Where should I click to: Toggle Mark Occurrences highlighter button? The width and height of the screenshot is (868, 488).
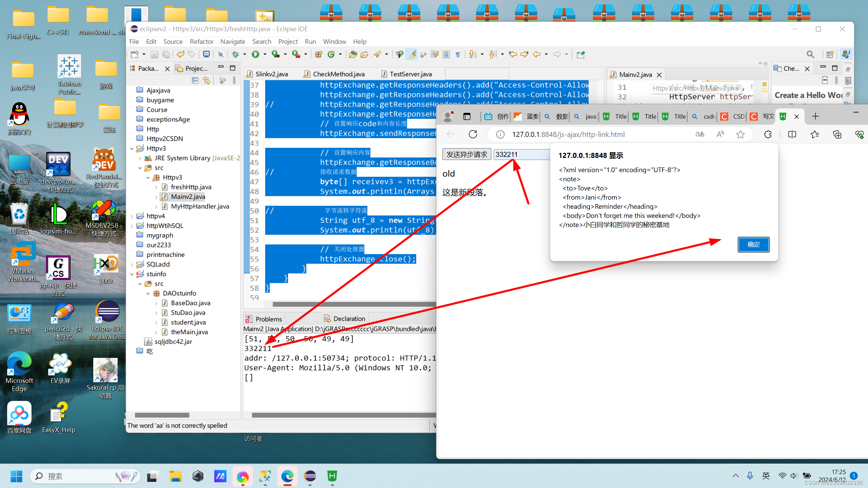(412, 54)
